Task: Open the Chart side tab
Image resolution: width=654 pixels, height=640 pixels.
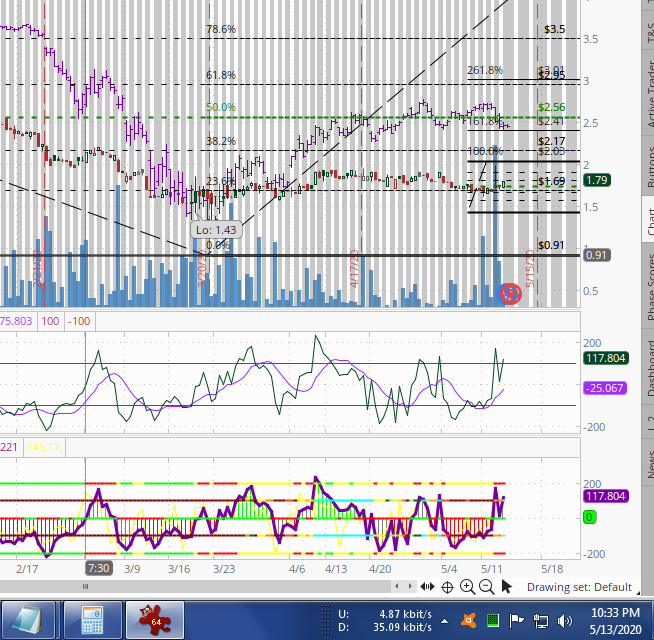Action: pyautogui.click(x=646, y=222)
